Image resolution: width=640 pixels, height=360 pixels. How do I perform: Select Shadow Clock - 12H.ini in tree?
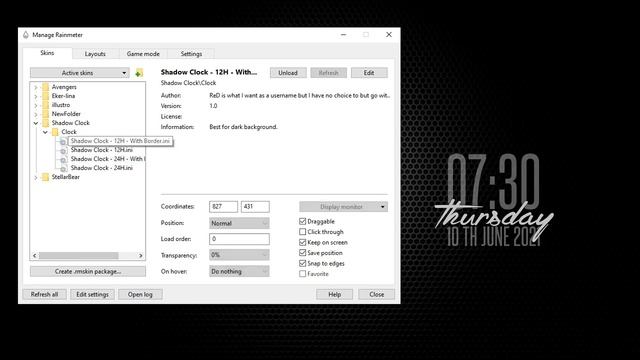pyautogui.click(x=102, y=150)
